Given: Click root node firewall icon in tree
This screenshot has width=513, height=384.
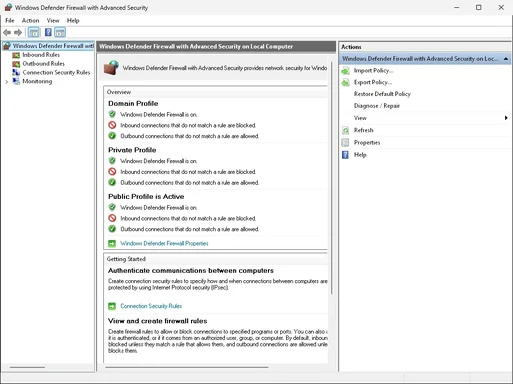Looking at the screenshot, I should [7, 46].
